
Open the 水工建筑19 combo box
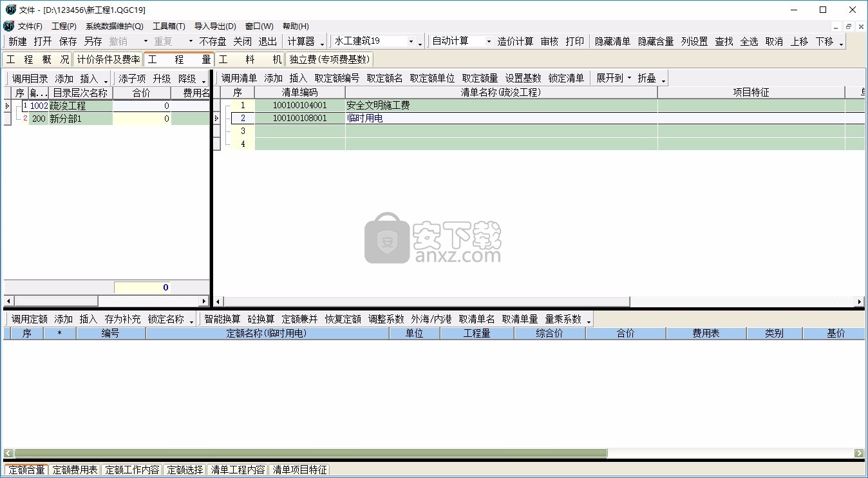pos(374,41)
